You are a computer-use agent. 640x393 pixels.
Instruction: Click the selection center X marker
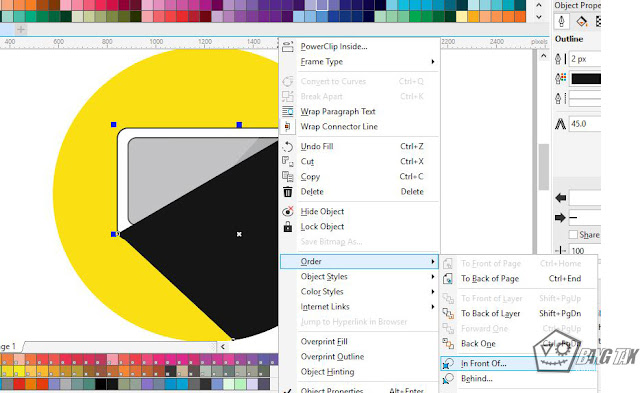pyautogui.click(x=239, y=234)
